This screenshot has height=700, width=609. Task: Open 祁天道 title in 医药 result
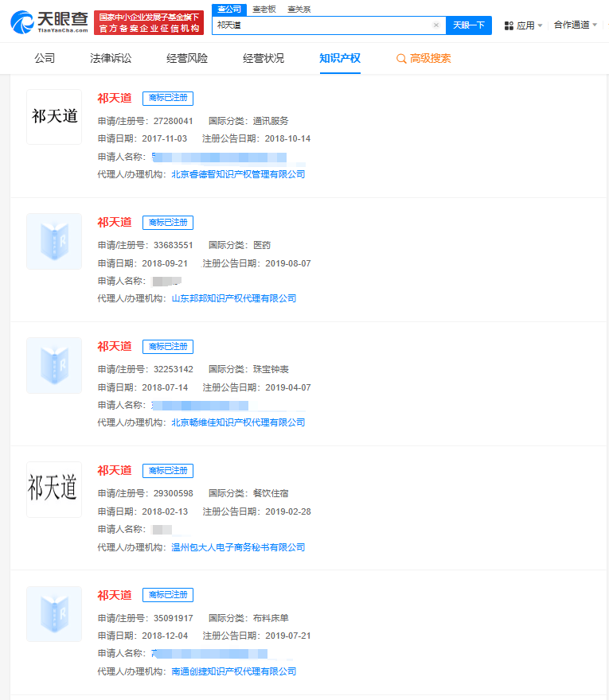(115, 222)
